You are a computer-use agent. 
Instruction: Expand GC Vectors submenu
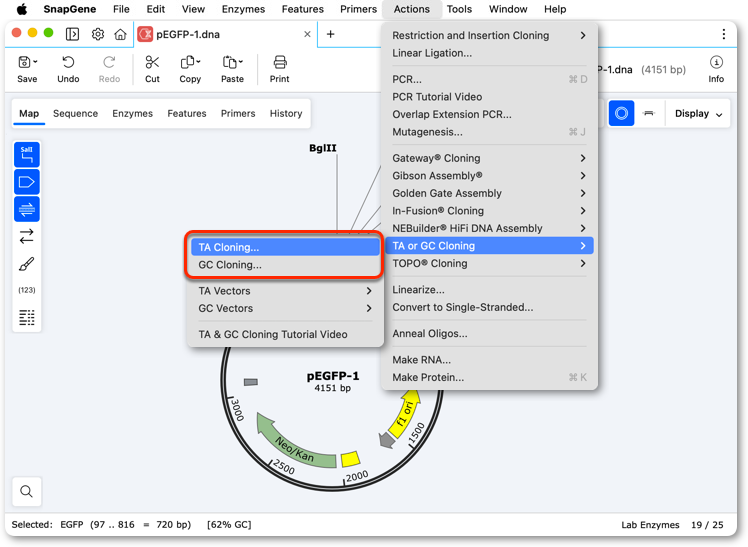click(x=285, y=308)
